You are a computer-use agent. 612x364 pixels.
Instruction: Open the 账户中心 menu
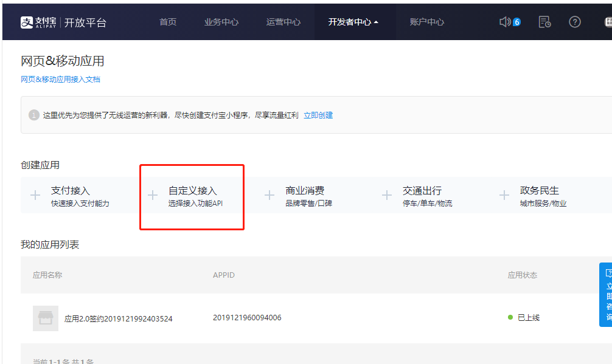(x=427, y=22)
